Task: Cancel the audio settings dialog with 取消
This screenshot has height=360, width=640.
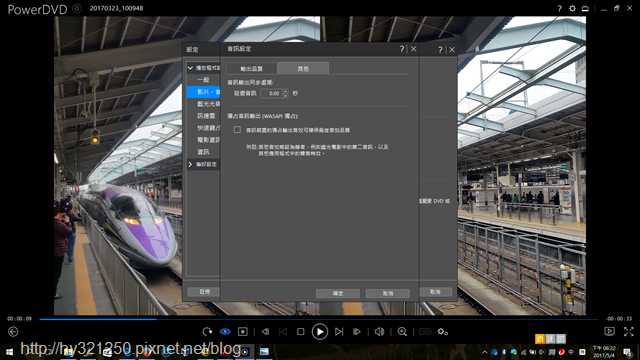Action: pyautogui.click(x=388, y=293)
